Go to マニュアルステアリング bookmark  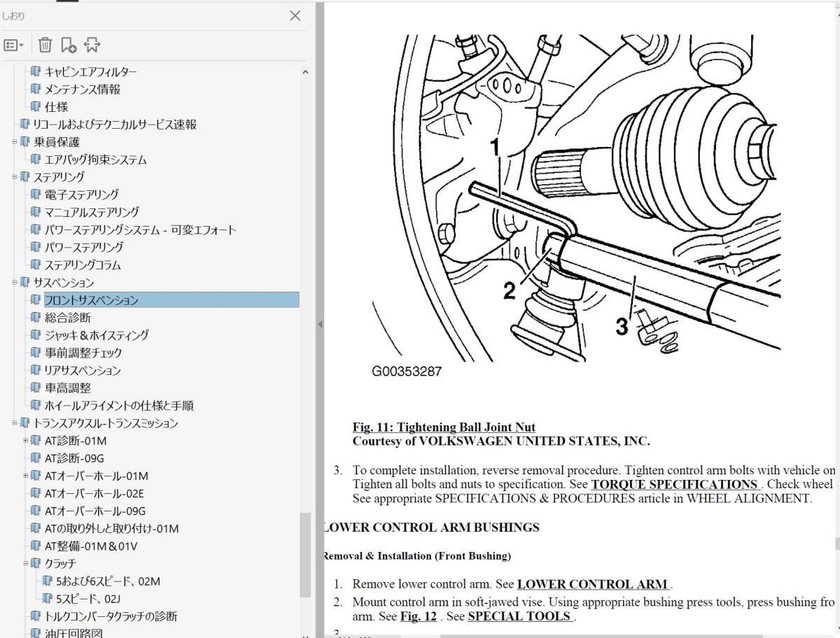(x=92, y=212)
